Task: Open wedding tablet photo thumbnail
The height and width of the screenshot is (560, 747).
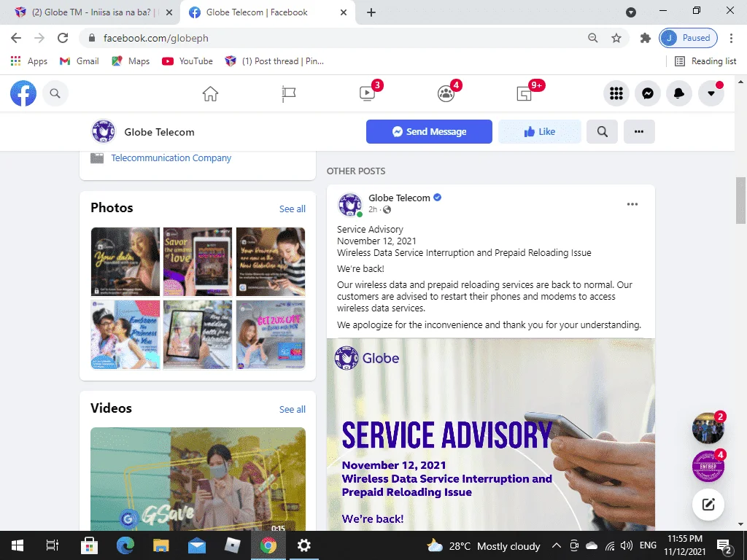Action: click(x=198, y=334)
